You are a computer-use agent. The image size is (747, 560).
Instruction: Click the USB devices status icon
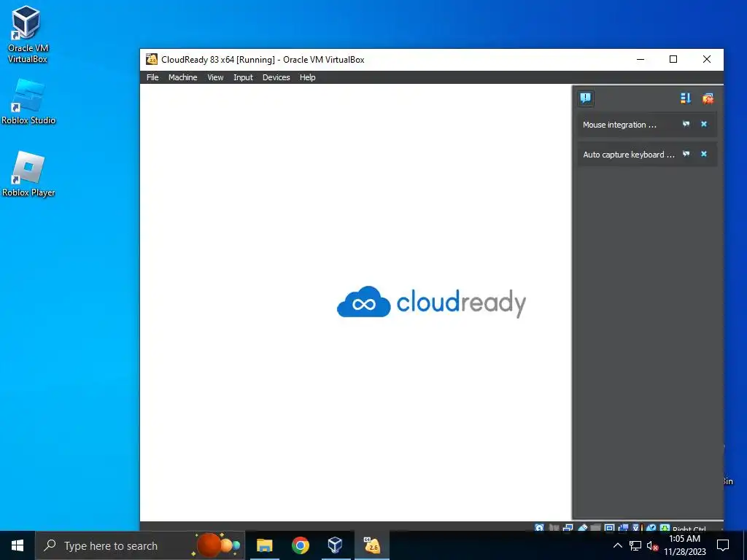(x=583, y=528)
